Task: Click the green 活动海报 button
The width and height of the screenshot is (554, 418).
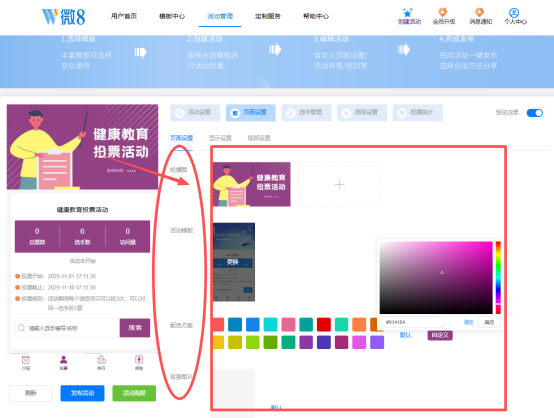Action: click(x=134, y=393)
